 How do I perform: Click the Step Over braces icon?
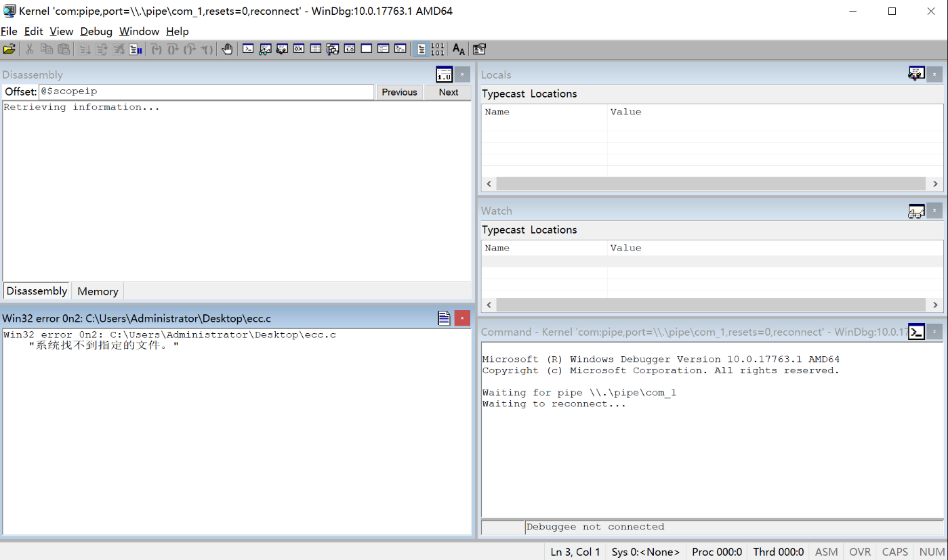[x=173, y=49]
